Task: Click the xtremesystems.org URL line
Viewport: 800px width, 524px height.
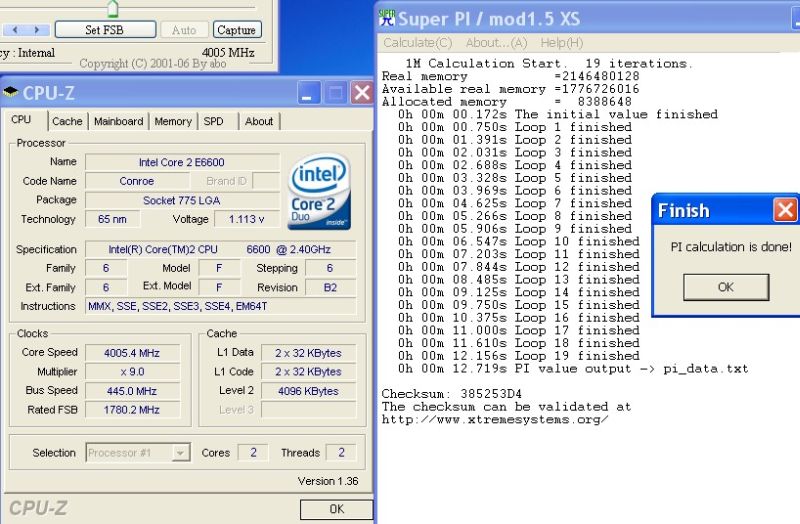Action: click(495, 419)
